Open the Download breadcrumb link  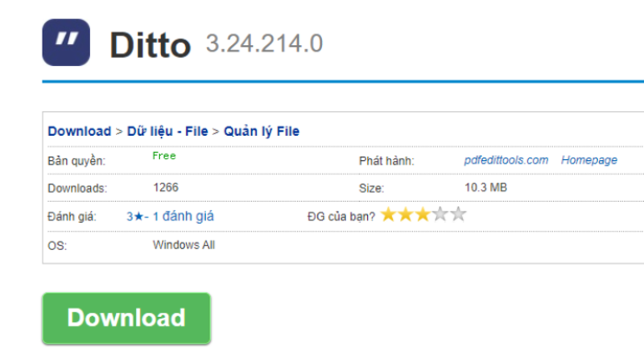79,131
